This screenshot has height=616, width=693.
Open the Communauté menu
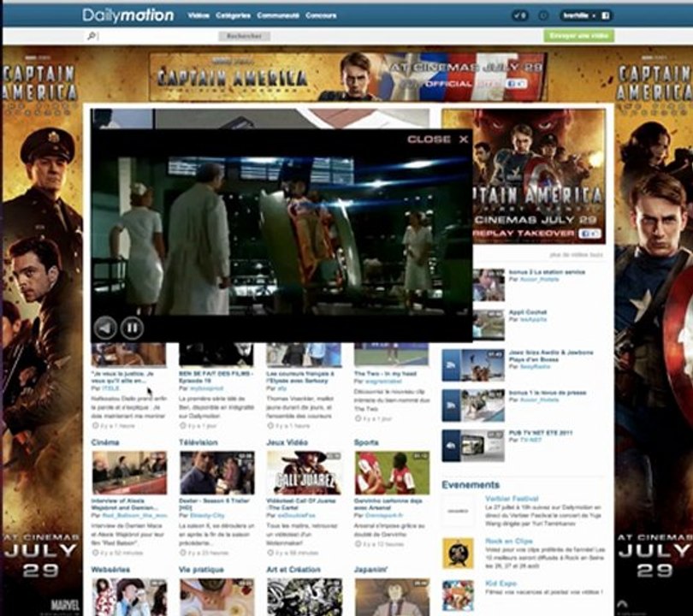pyautogui.click(x=278, y=15)
